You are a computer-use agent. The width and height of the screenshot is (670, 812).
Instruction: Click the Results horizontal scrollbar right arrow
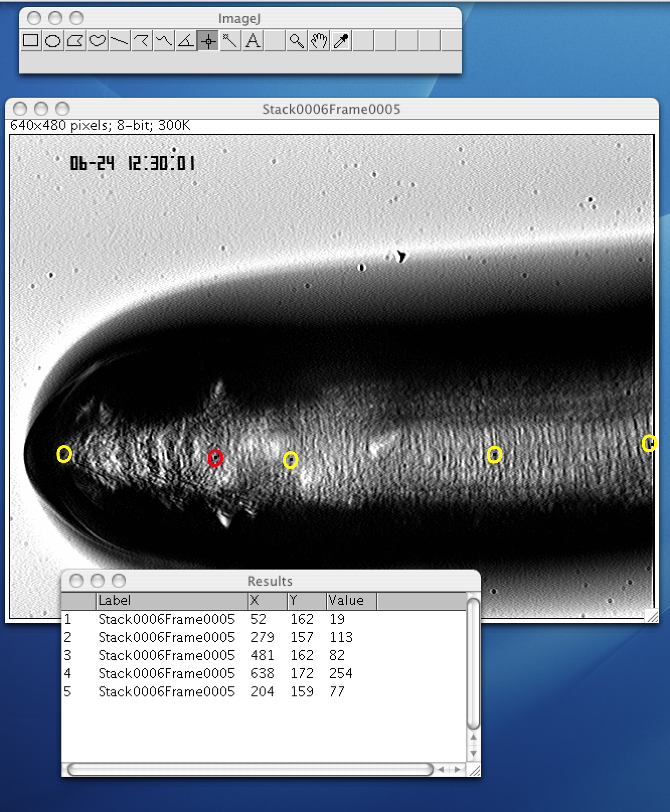click(457, 770)
